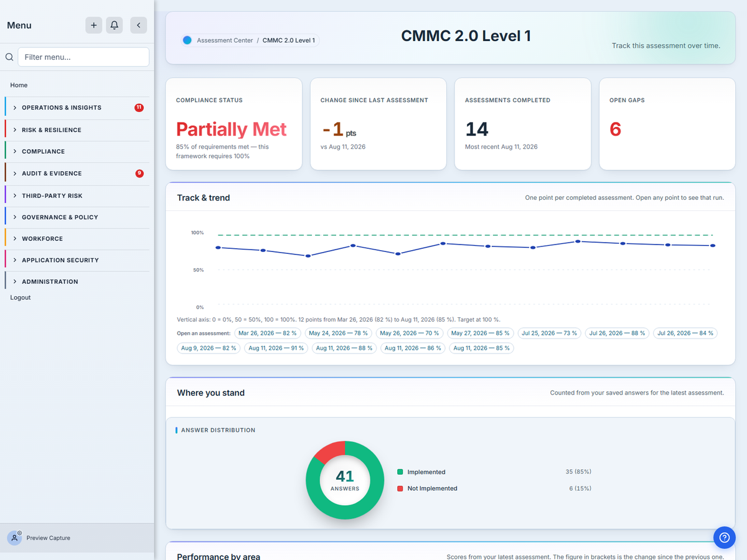This screenshot has width=747, height=560.
Task: Expand the Application Security section
Action: (x=77, y=260)
